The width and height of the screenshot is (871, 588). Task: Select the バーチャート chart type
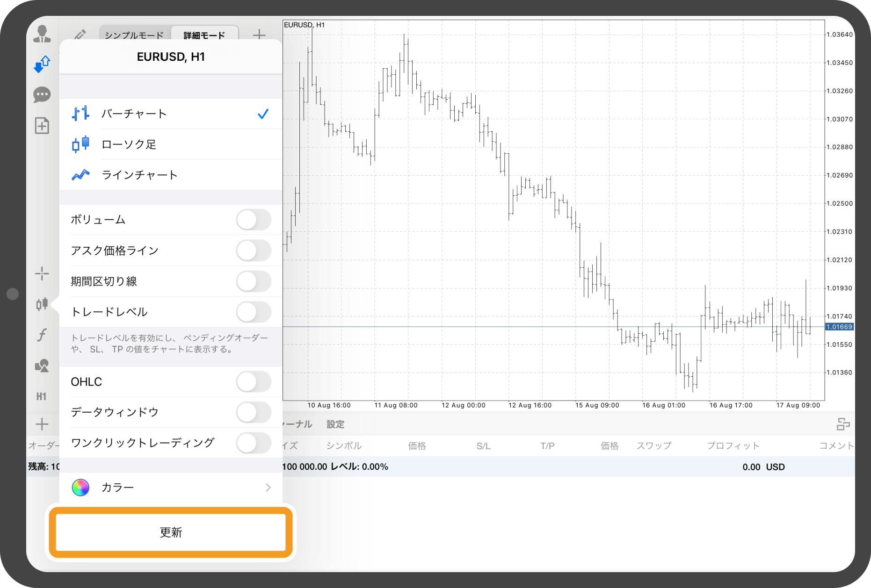171,114
